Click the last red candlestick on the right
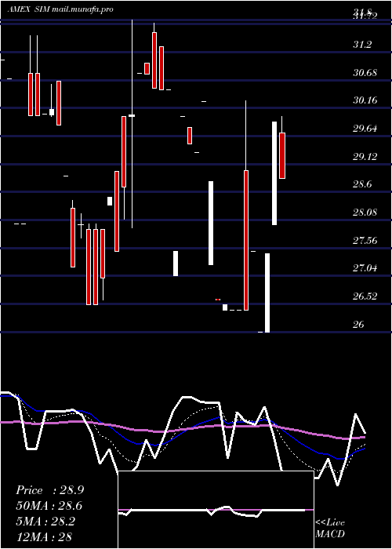Viewport: 392px width, 549px height. pyautogui.click(x=282, y=155)
